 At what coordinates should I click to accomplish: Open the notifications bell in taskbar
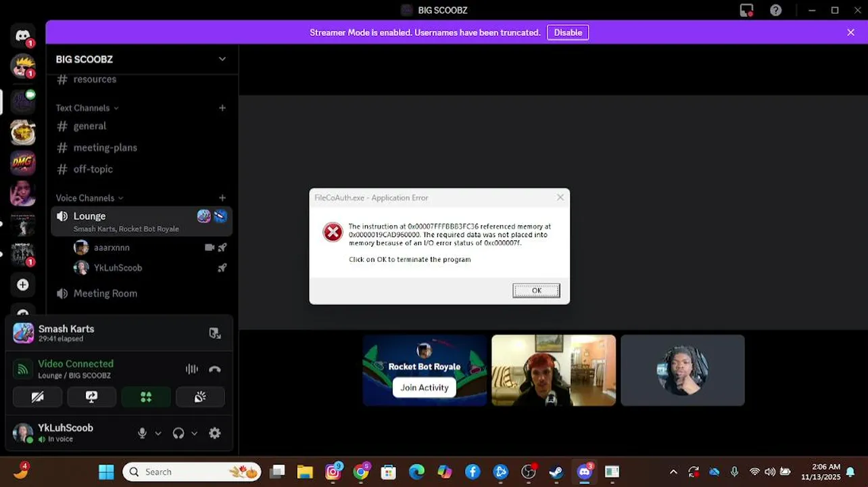pos(850,471)
